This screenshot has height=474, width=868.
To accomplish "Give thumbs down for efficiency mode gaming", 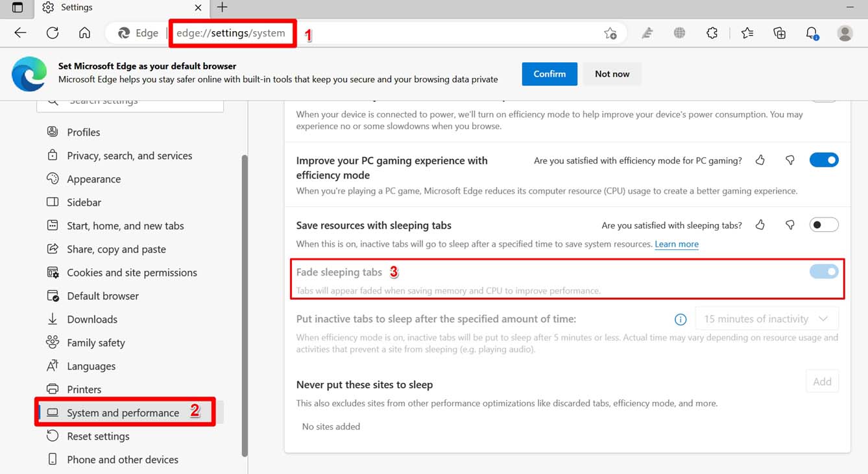I will (790, 160).
